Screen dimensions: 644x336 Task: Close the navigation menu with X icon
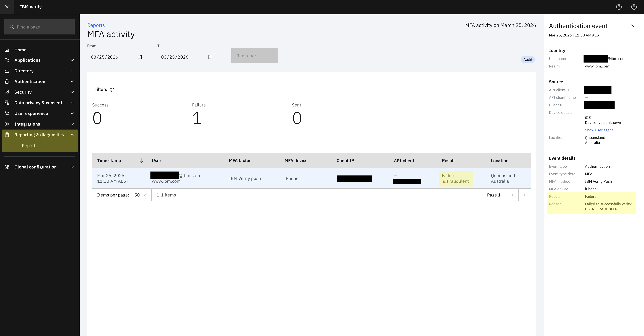7,7
